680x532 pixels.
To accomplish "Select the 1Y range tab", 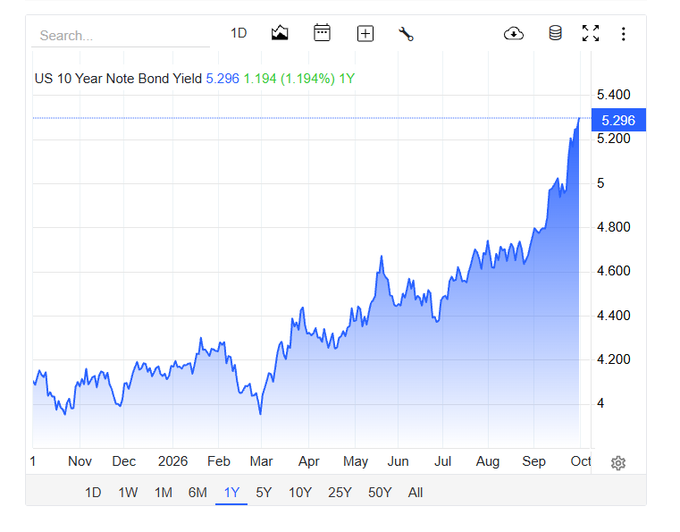I will click(x=232, y=493).
